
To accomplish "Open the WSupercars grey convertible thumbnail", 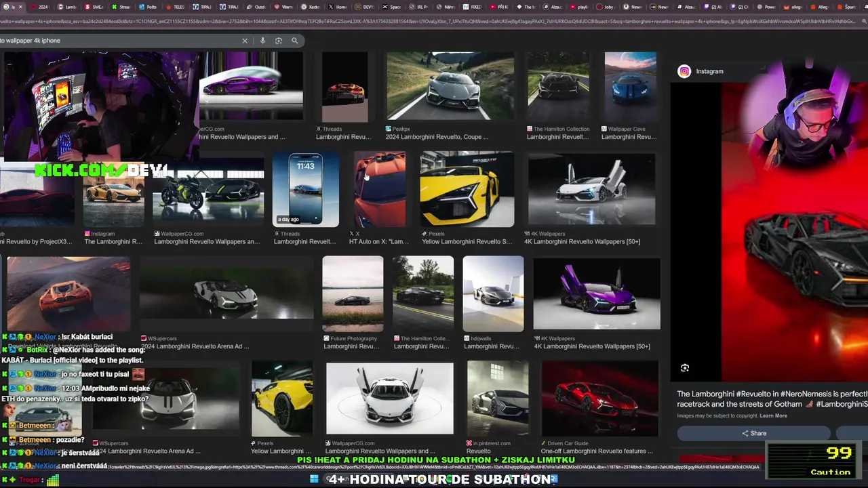I will 226,293.
